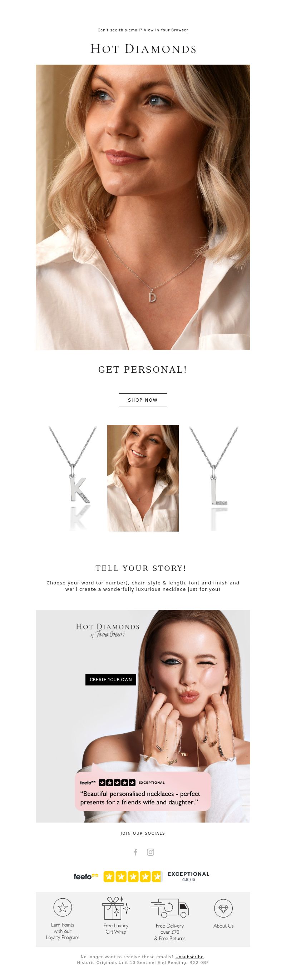Open the K initial necklace thumbnail
Image resolution: width=286 pixels, height=980 pixels.
[71, 478]
